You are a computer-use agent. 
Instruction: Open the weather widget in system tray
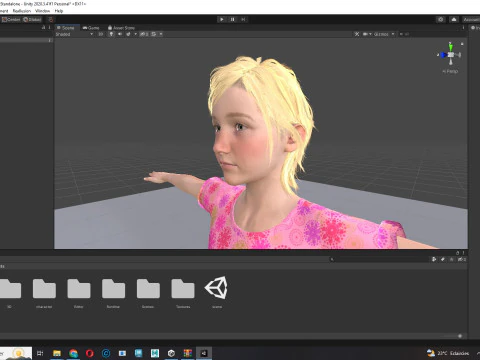coord(448,353)
